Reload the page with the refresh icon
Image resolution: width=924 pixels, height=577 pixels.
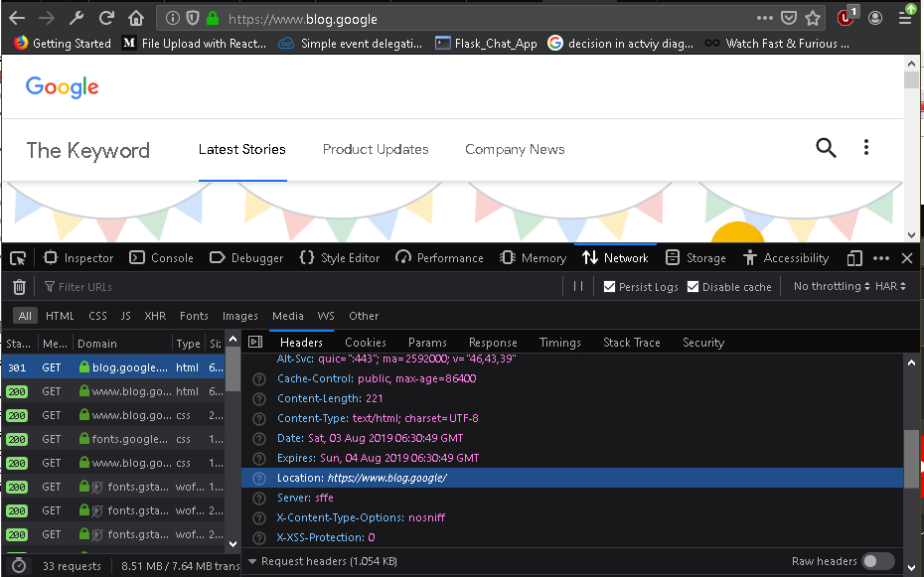106,18
